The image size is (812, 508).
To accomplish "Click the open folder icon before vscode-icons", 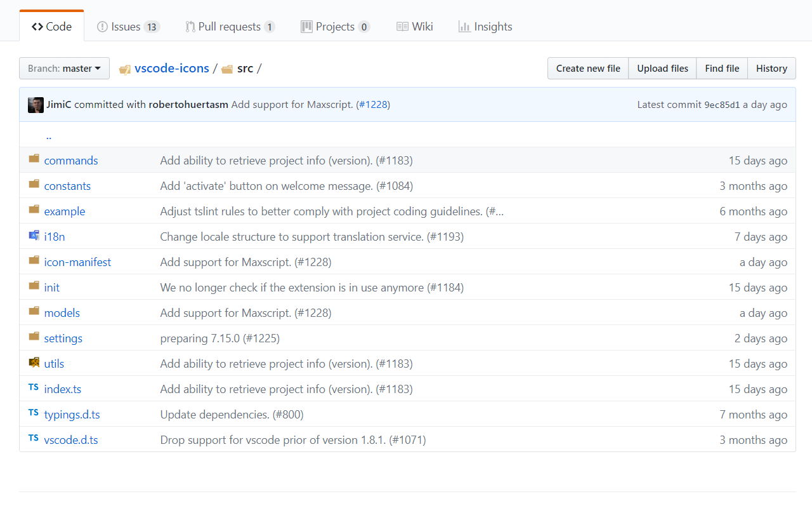I will coord(125,69).
